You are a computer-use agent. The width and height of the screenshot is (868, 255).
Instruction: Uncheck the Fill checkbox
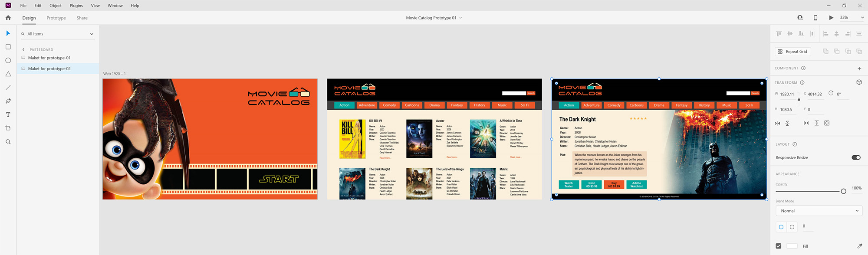[x=779, y=246]
